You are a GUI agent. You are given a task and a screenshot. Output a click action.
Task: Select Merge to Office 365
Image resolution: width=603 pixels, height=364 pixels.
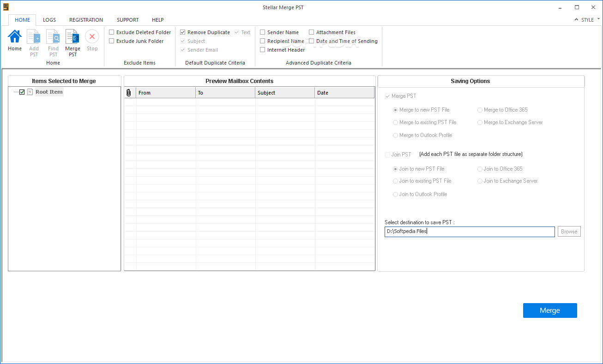coord(480,110)
